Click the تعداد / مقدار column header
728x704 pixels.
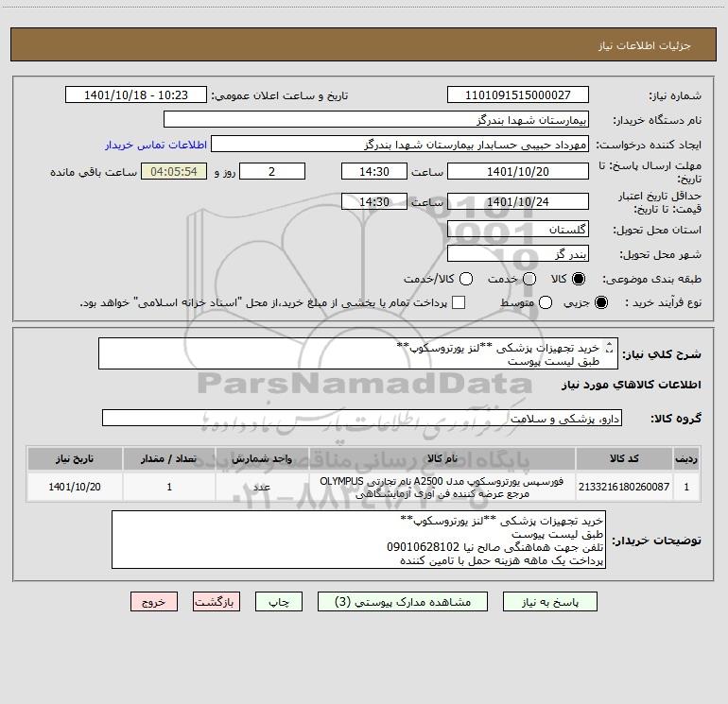tap(169, 459)
